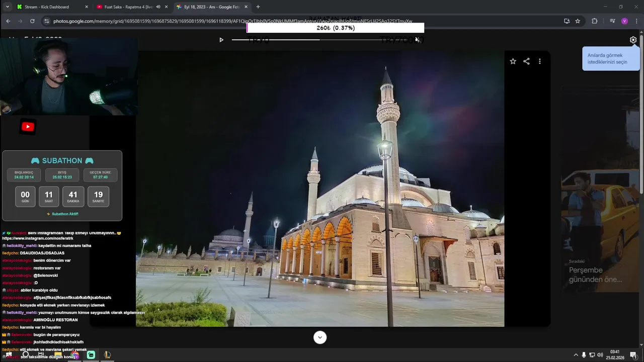Click the BİTİŞ 25.02 15:23 box
The image size is (644, 362).
click(x=62, y=175)
